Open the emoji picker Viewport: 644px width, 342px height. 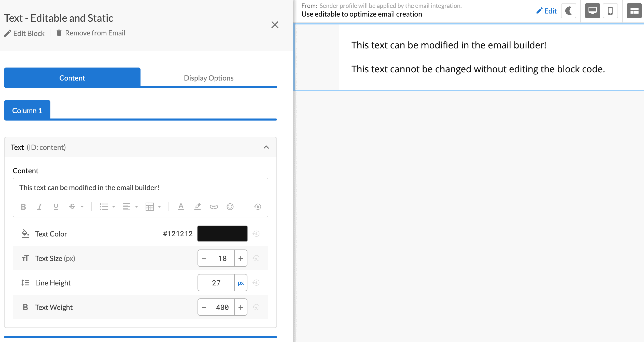[230, 207]
